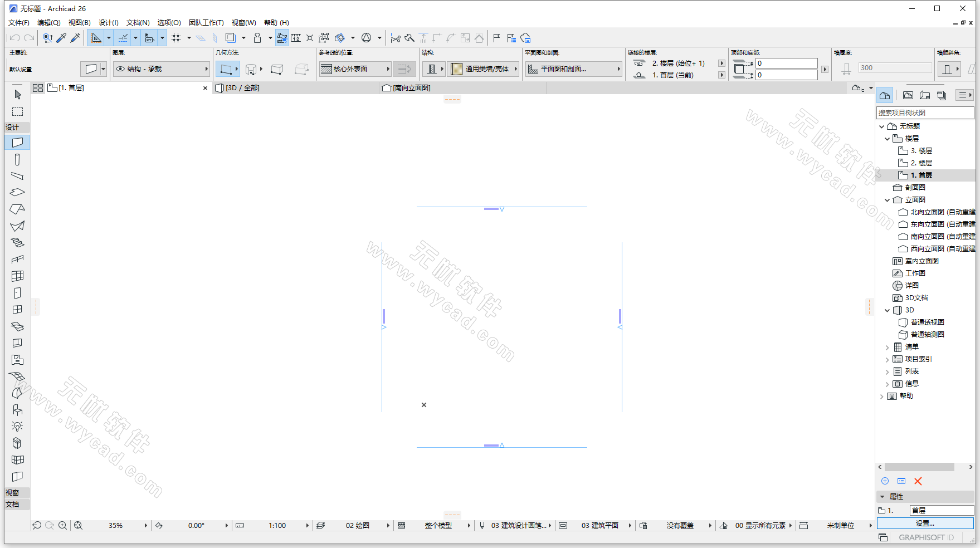This screenshot has height=548, width=980.
Task: Click the GRAPHISOFT ID button
Action: coord(927,537)
